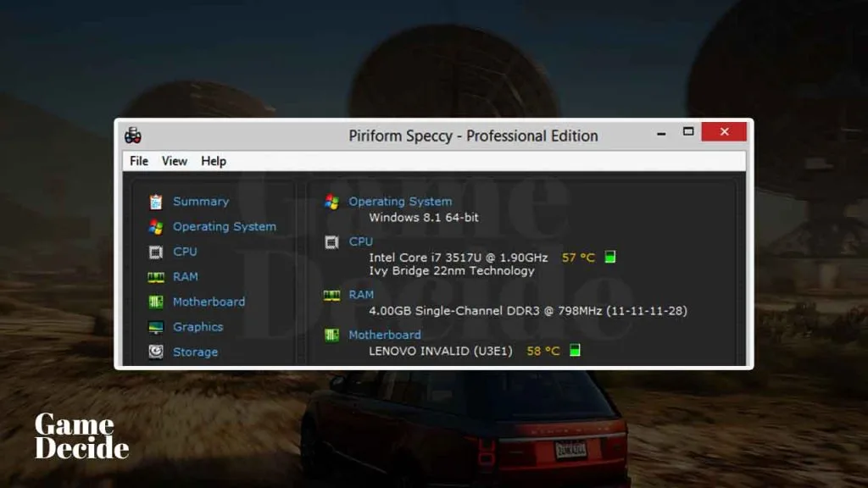Click Motherboard icon in summary pane
This screenshot has height=488, width=868.
(331, 335)
